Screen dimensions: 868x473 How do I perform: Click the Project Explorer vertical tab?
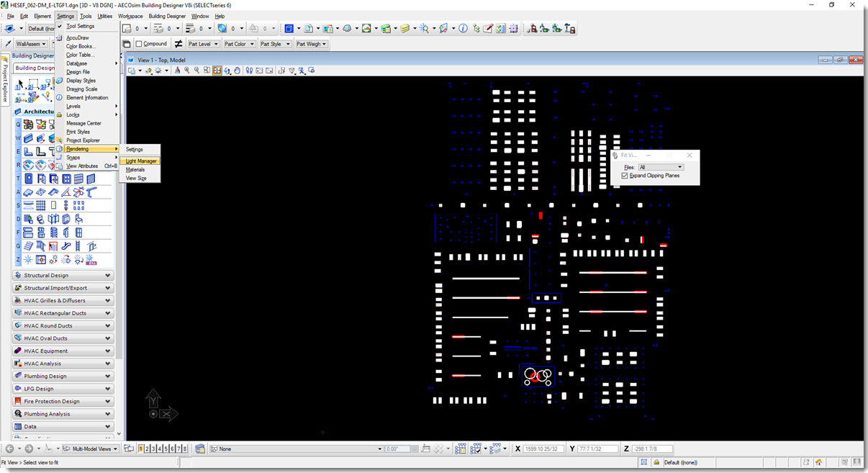tap(4, 79)
